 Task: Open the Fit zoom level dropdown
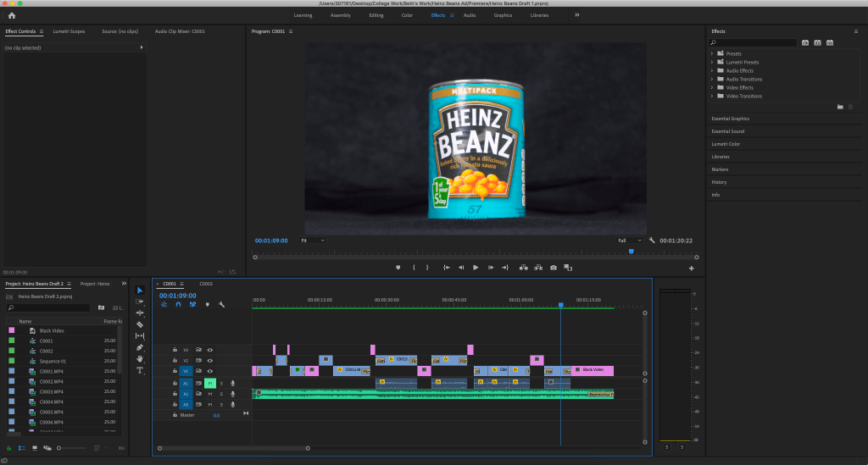312,241
